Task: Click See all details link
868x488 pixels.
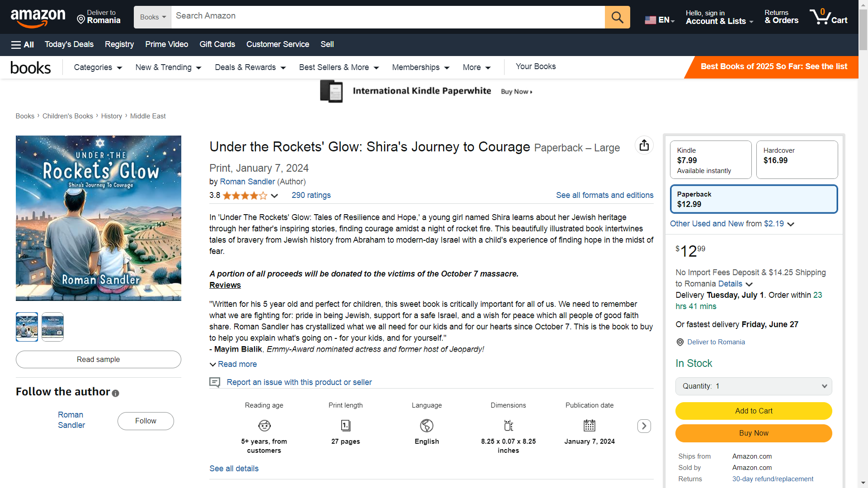Action: (234, 469)
